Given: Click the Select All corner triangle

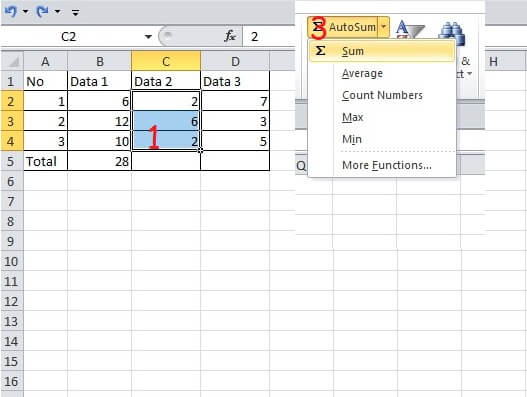Looking at the screenshot, I should [x=12, y=61].
